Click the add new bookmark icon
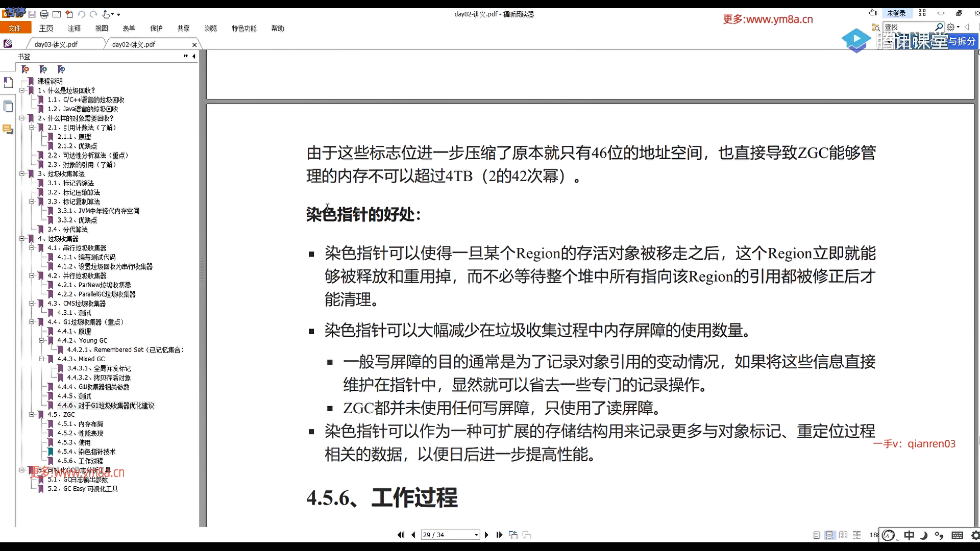 [x=43, y=69]
